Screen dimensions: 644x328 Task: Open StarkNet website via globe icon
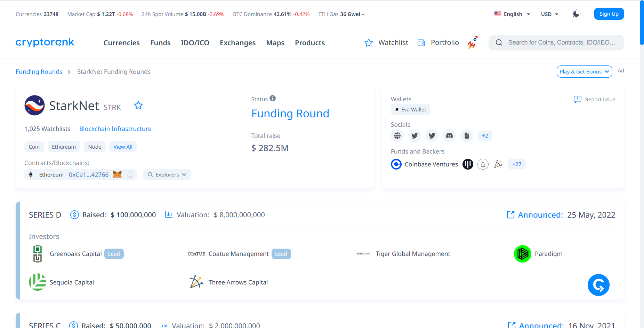click(397, 135)
